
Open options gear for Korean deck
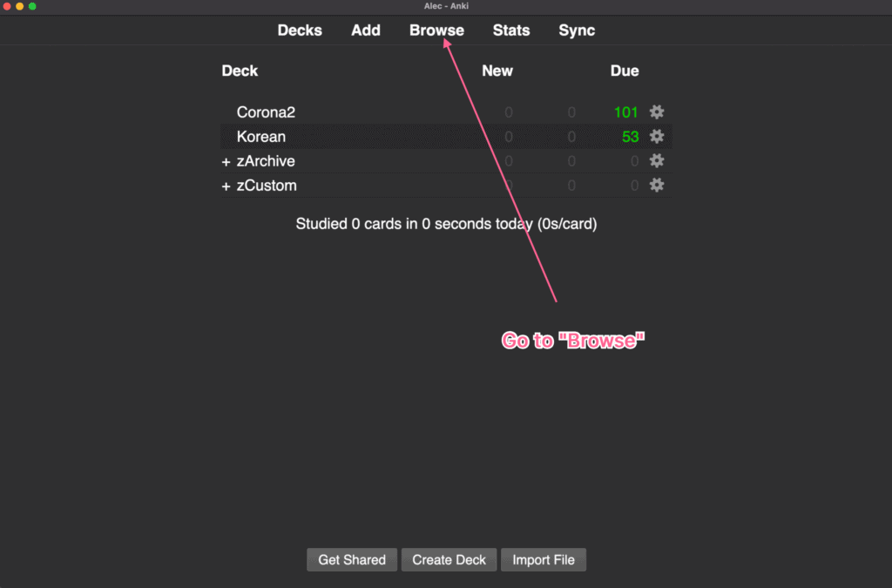pyautogui.click(x=657, y=137)
